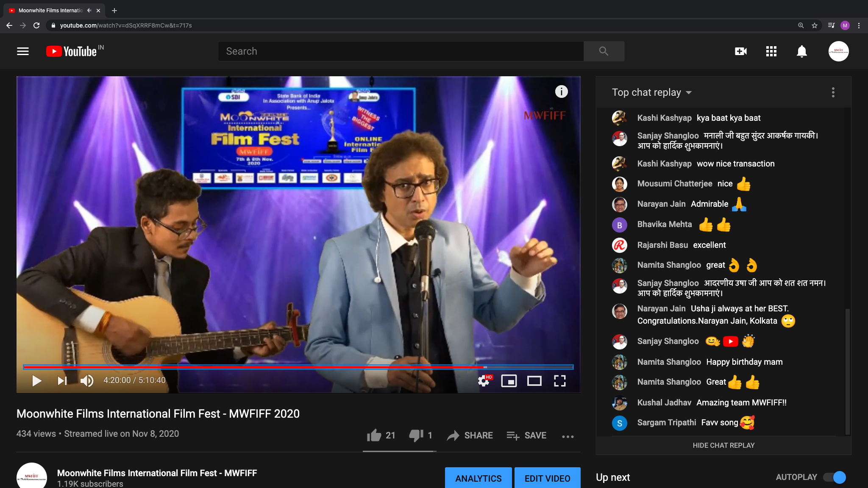Click Mousumi Chatterjee chat name
The height and width of the screenshot is (488, 868).
click(674, 183)
